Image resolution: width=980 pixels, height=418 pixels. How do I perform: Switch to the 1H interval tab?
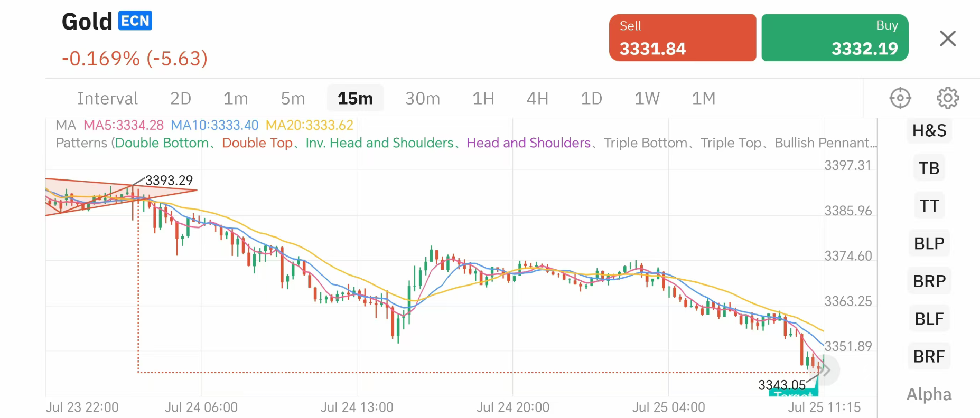click(x=483, y=99)
